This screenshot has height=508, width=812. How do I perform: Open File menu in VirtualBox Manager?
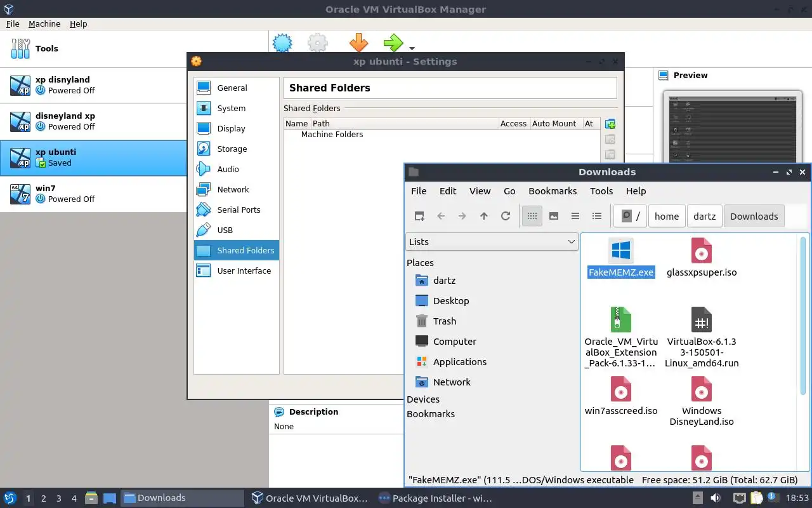pos(13,23)
